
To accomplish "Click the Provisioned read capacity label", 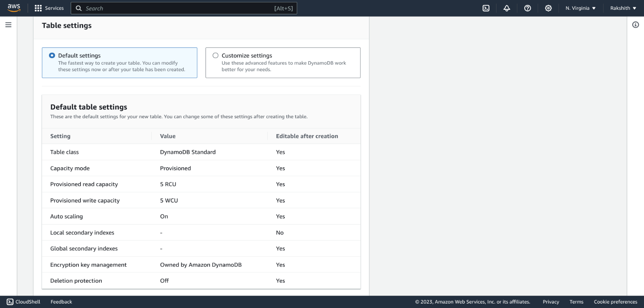I will tap(84, 184).
